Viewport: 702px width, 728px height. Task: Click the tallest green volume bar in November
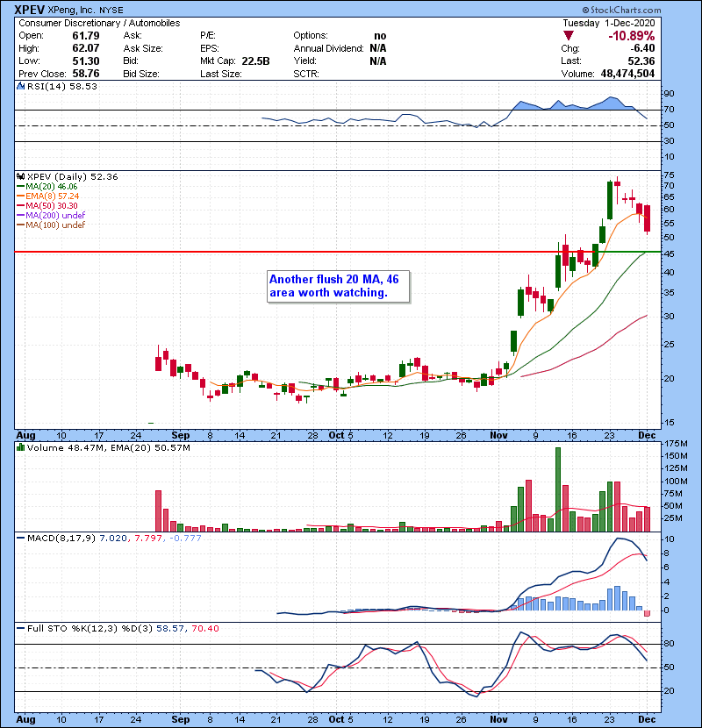point(558,489)
